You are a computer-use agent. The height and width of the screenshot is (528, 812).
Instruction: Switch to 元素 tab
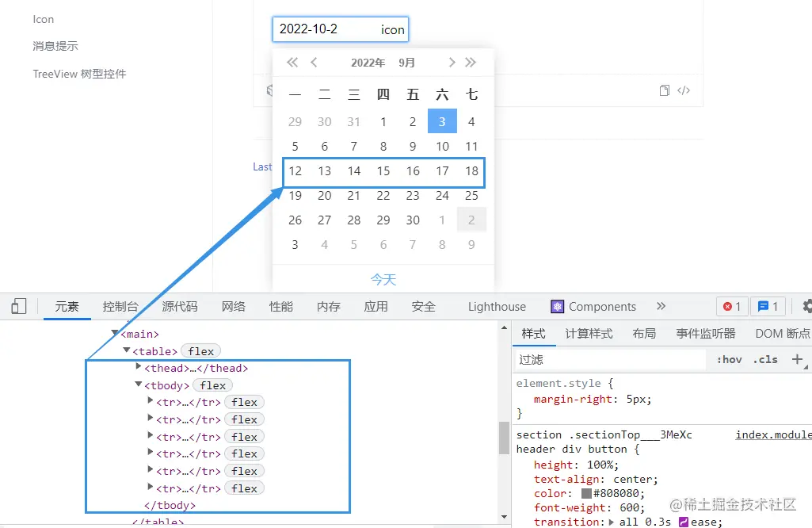[67, 306]
